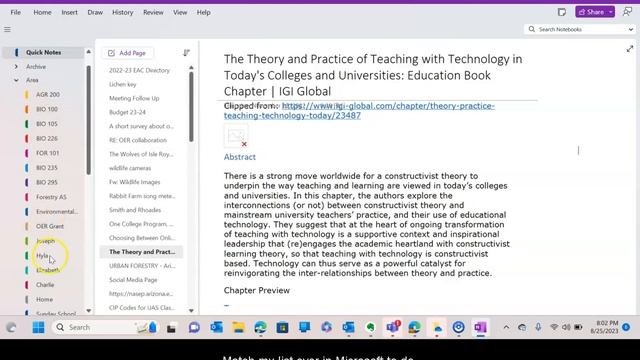Image resolution: width=640 pixels, height=360 pixels.
Task: Expand the Archive section group
Action: 16,67
